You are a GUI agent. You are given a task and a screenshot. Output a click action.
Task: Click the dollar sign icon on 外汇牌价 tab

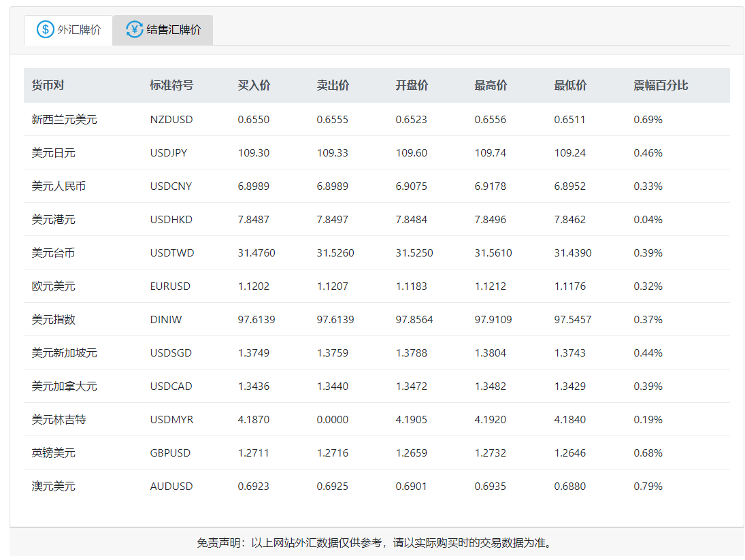[45, 29]
